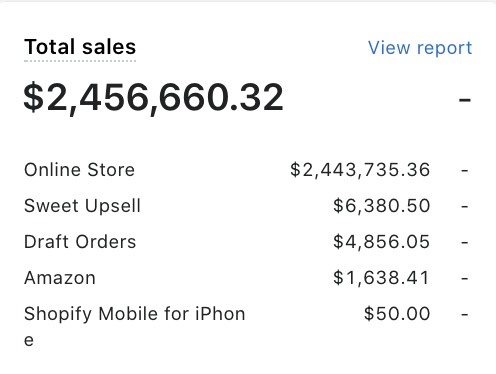496x374 pixels.
Task: Click the Total sales heading
Action: click(80, 47)
